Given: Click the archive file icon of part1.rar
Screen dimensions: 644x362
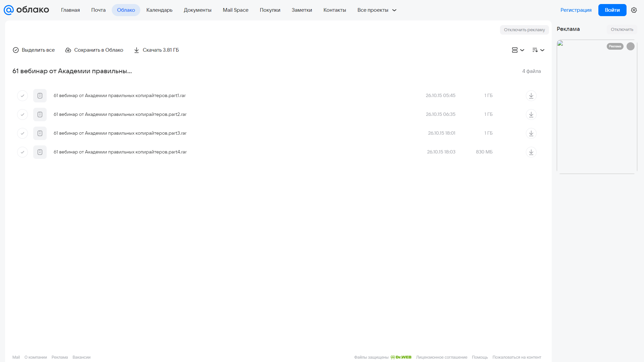Looking at the screenshot, I should click(40, 96).
